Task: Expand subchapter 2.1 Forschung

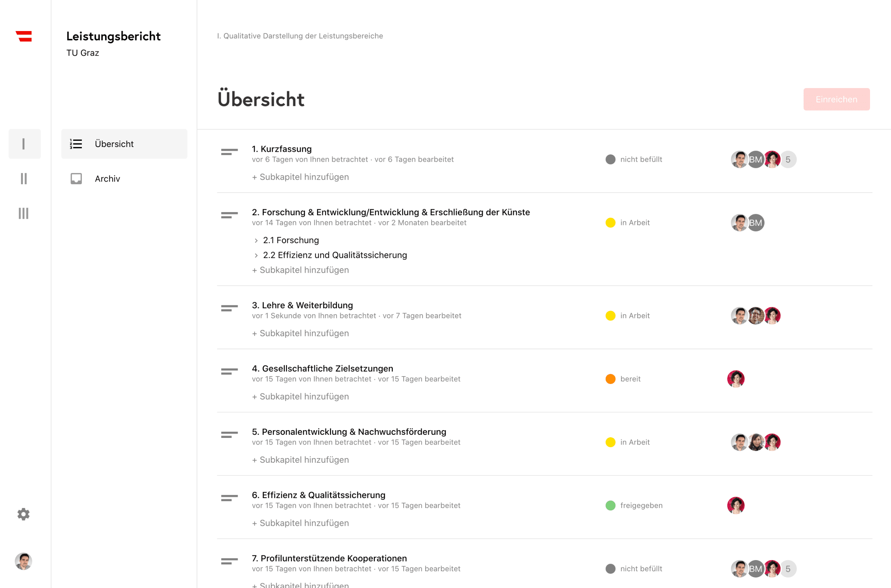Action: pos(257,240)
